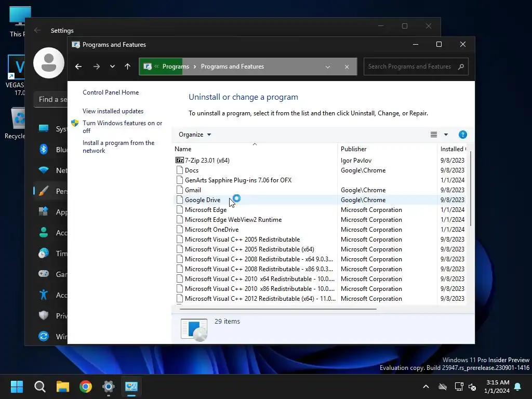Viewport: 532px width, 399px height.
Task: Go up one level arrow
Action: tap(128, 66)
